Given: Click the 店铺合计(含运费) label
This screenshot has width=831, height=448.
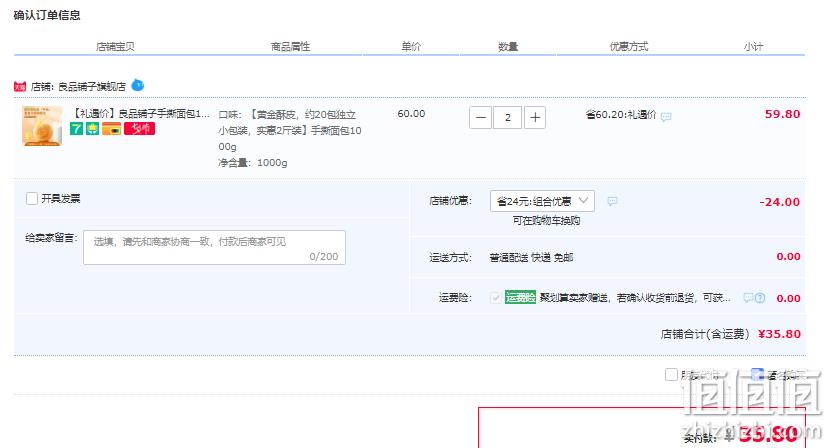Looking at the screenshot, I should (x=705, y=334).
